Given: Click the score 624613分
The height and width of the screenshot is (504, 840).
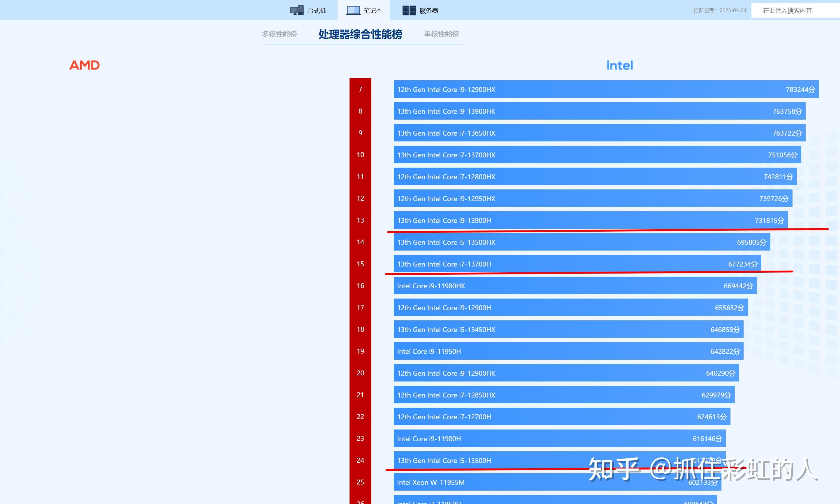Looking at the screenshot, I should [x=712, y=417].
